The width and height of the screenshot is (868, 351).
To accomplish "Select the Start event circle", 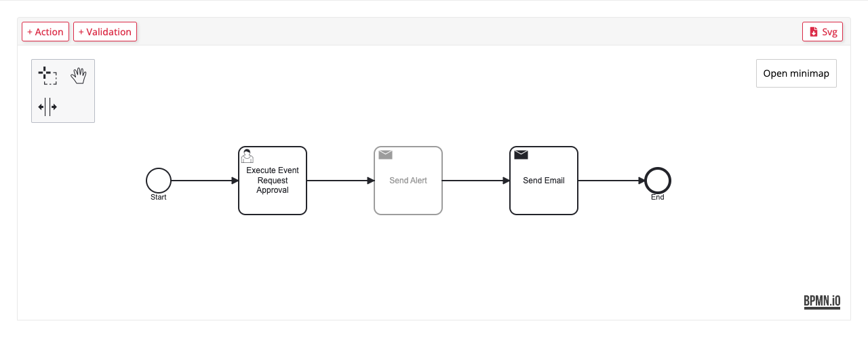I will coord(159,181).
